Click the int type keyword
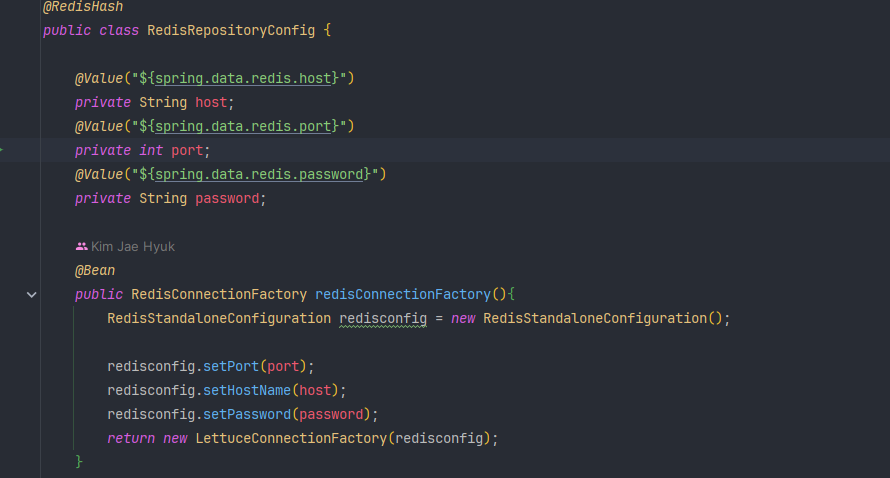The width and height of the screenshot is (890, 478). [x=151, y=150]
